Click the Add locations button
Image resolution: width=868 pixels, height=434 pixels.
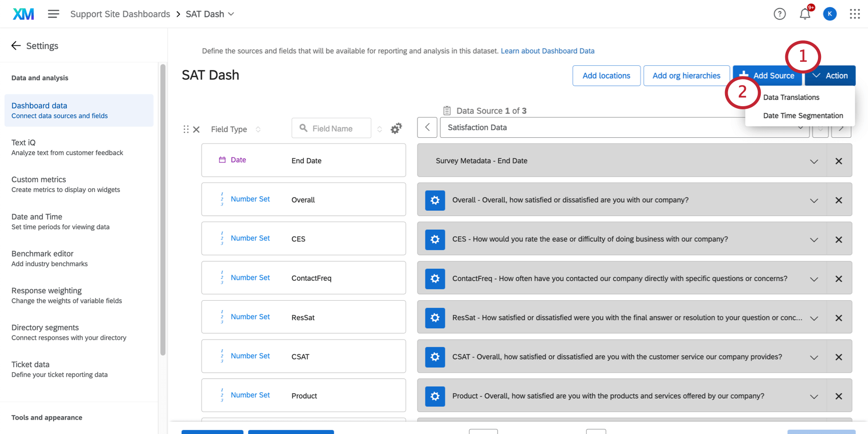(606, 76)
